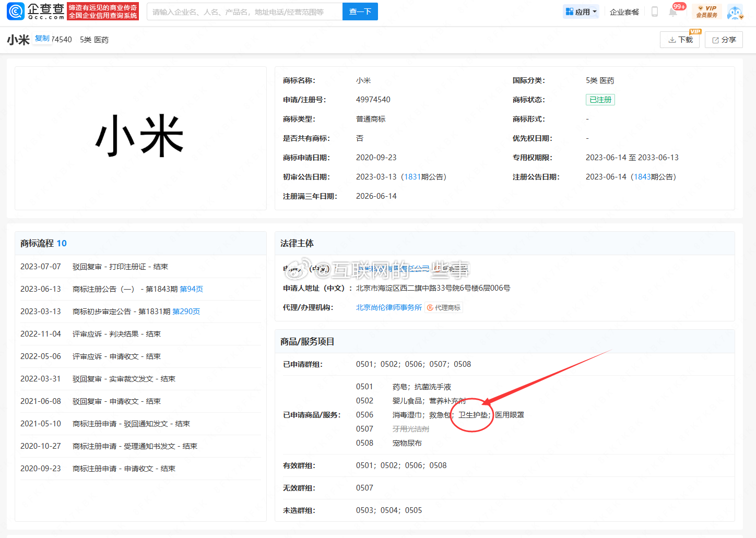Click the 代理商标 tag
Viewport: 756px width, 538px height.
[444, 308]
